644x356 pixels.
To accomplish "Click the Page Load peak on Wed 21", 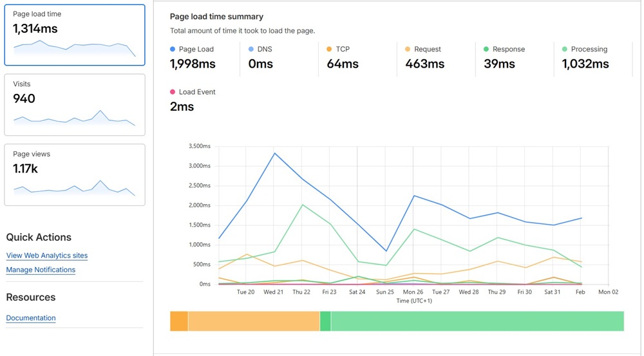I will click(274, 153).
